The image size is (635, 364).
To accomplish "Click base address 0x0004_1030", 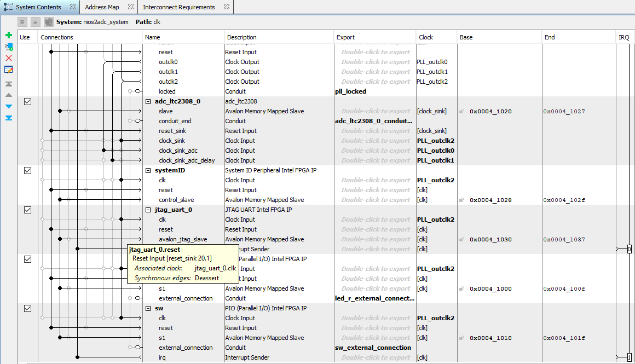I will [491, 240].
